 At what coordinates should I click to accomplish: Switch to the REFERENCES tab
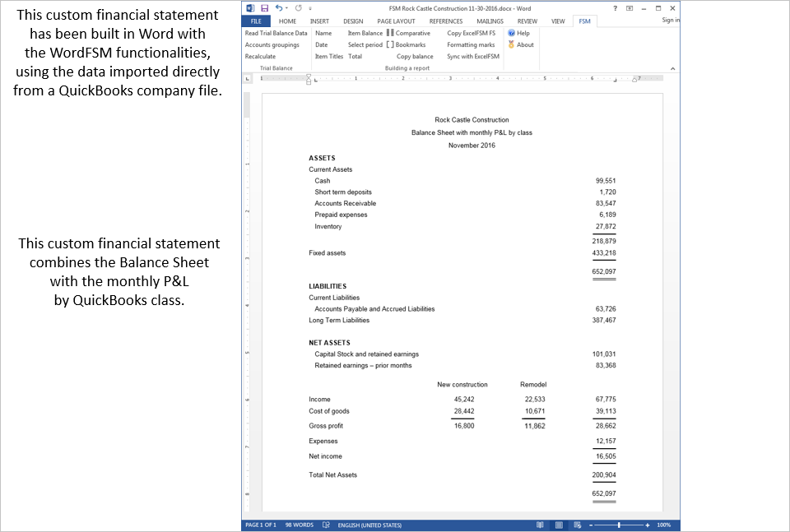446,21
